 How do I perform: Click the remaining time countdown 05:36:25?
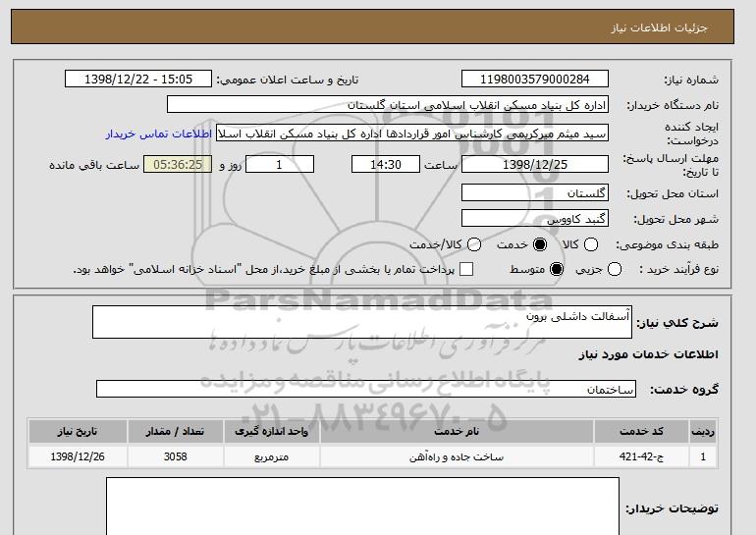(178, 164)
